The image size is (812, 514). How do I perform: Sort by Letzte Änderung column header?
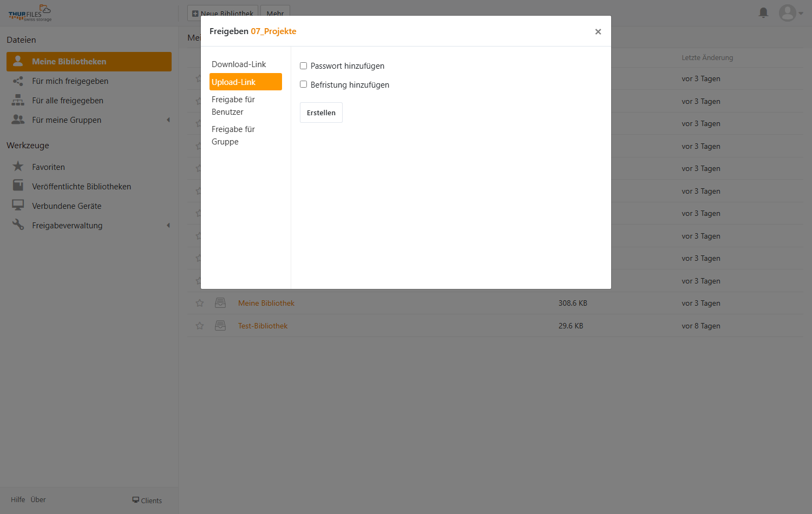click(707, 58)
